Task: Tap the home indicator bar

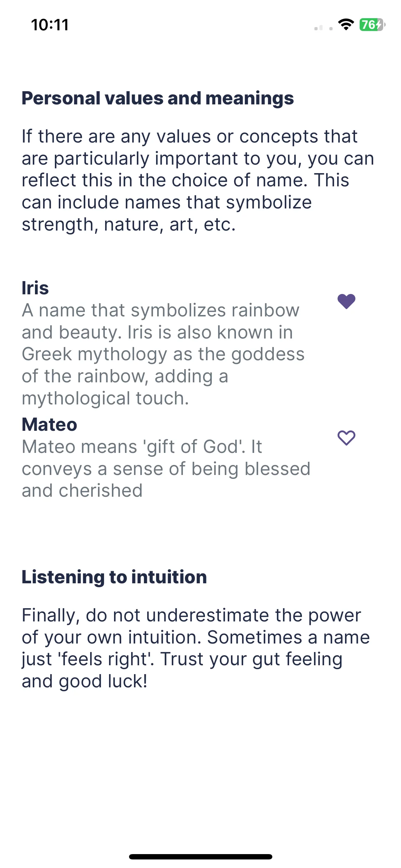Action: tap(200, 857)
